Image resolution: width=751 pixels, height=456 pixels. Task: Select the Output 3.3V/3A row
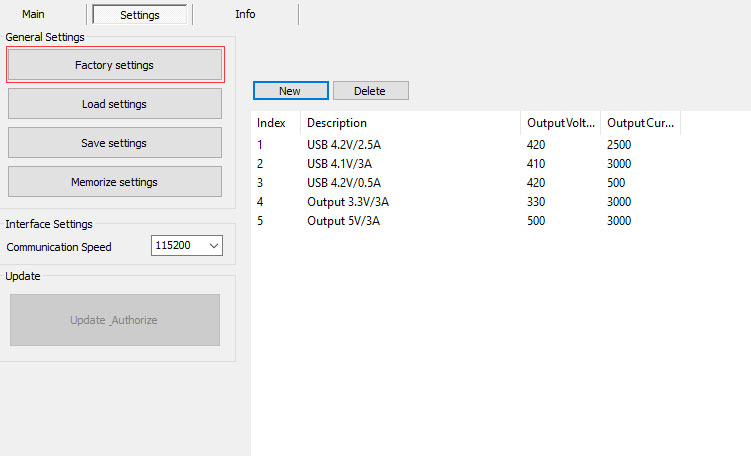click(x=348, y=202)
